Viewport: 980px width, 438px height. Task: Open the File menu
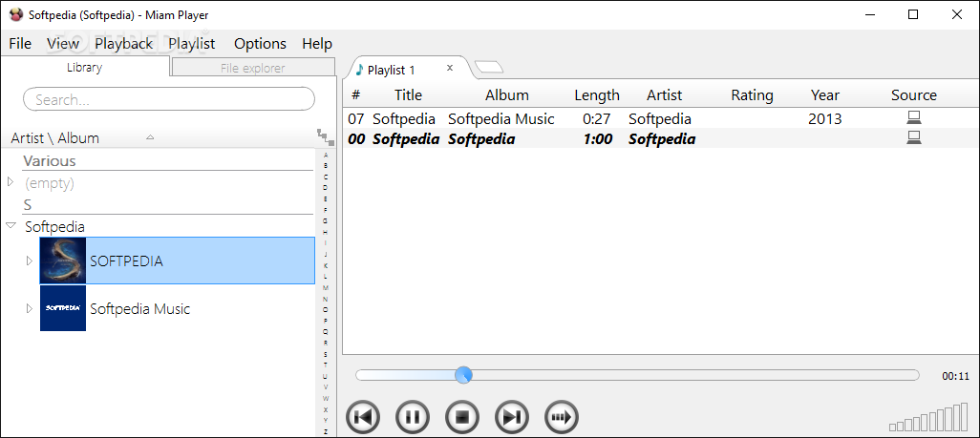[20, 43]
